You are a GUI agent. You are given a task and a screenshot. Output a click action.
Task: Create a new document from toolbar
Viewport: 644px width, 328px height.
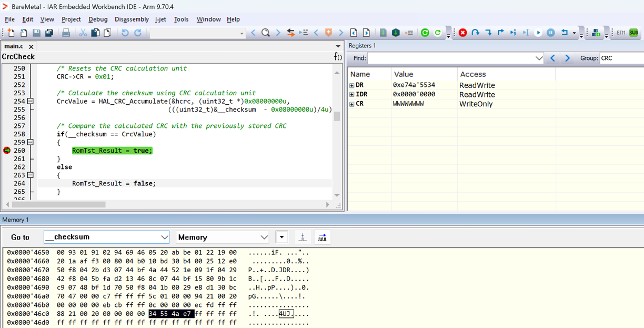click(x=11, y=33)
